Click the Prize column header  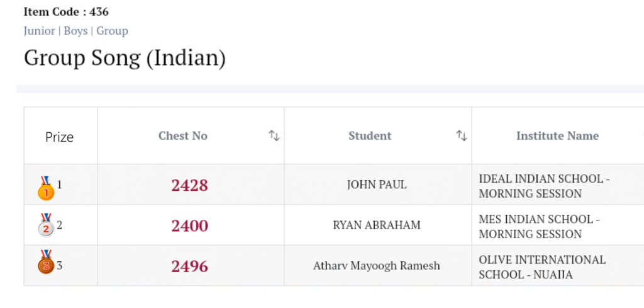(60, 137)
